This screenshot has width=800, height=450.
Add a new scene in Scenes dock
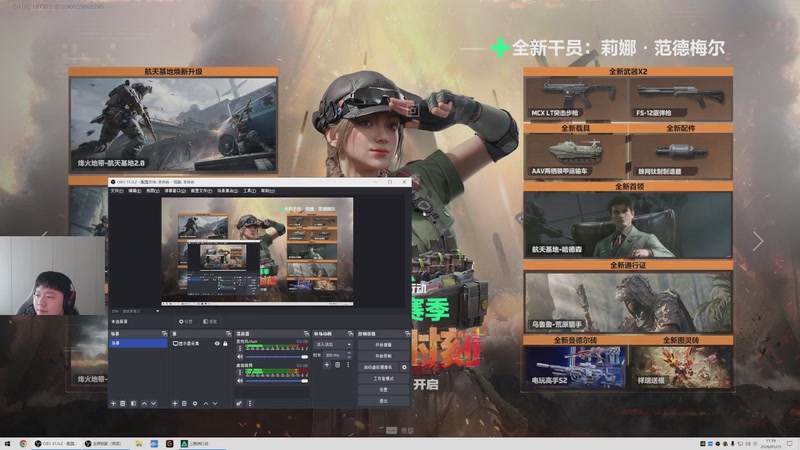pyautogui.click(x=113, y=403)
